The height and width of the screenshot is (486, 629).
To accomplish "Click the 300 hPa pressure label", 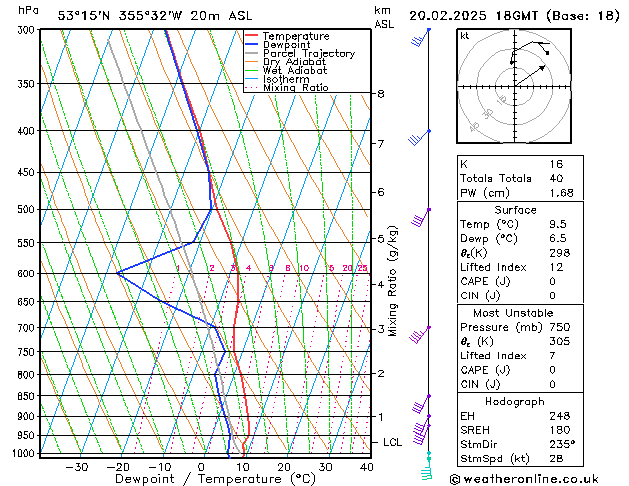I will [x=28, y=30].
